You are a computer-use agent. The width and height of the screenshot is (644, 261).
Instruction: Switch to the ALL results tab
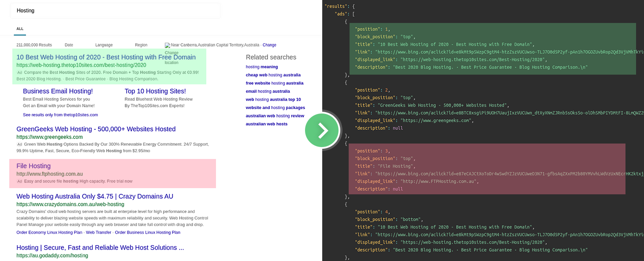pos(20,29)
